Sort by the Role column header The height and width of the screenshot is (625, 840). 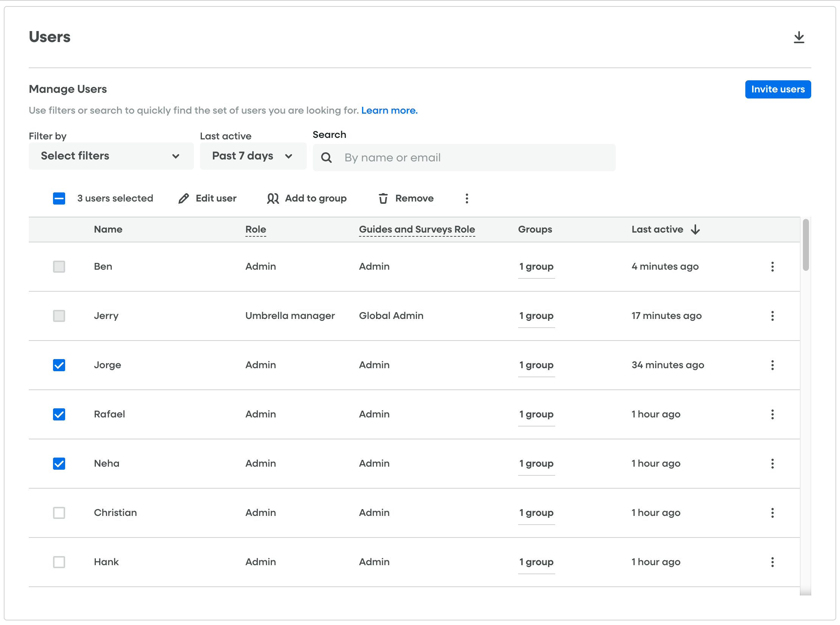tap(256, 230)
